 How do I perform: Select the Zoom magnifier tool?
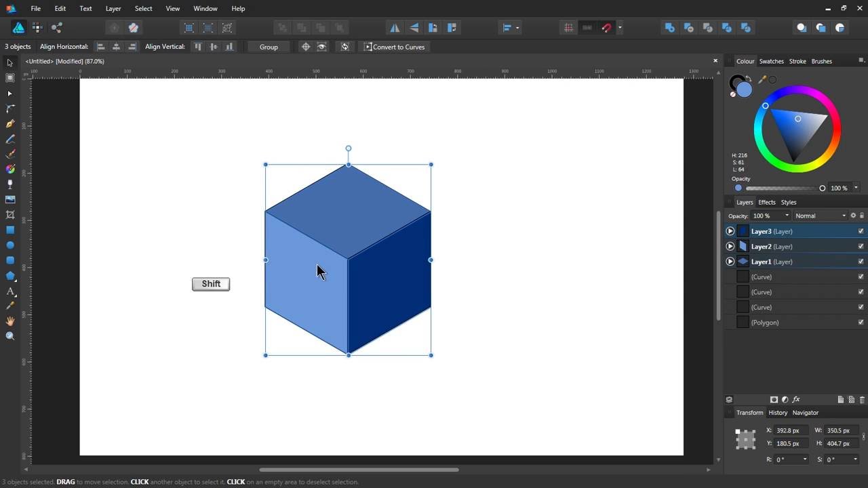10,336
